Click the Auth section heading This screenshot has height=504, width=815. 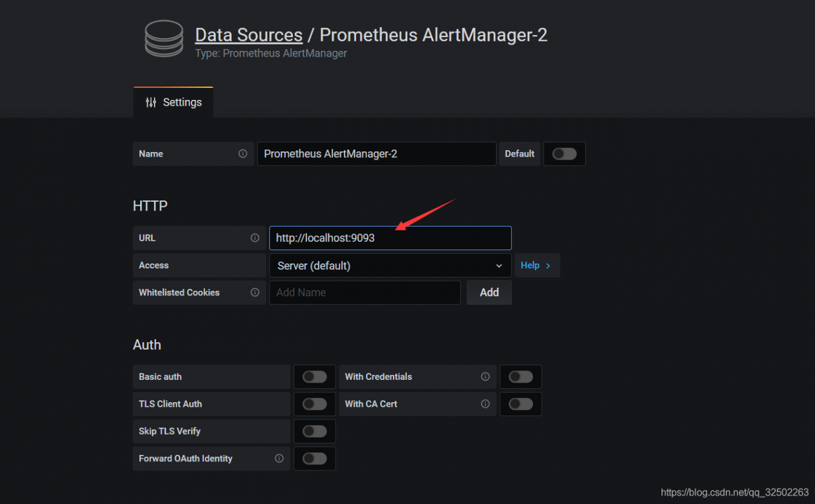coord(147,345)
